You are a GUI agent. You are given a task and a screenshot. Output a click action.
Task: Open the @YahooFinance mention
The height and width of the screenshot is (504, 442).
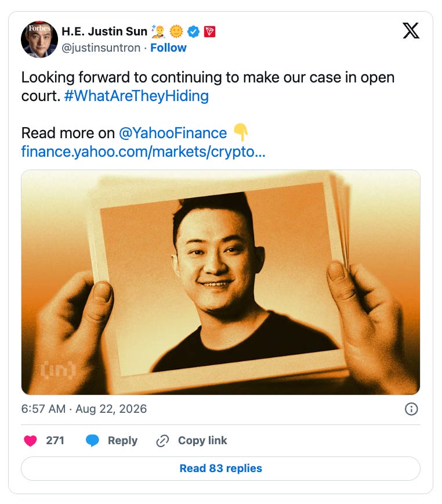point(173,133)
